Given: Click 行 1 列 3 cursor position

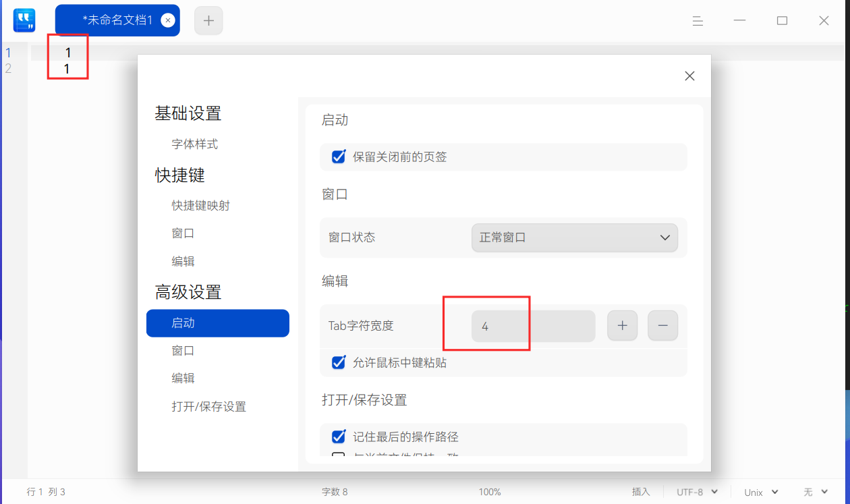Looking at the screenshot, I should (46, 492).
